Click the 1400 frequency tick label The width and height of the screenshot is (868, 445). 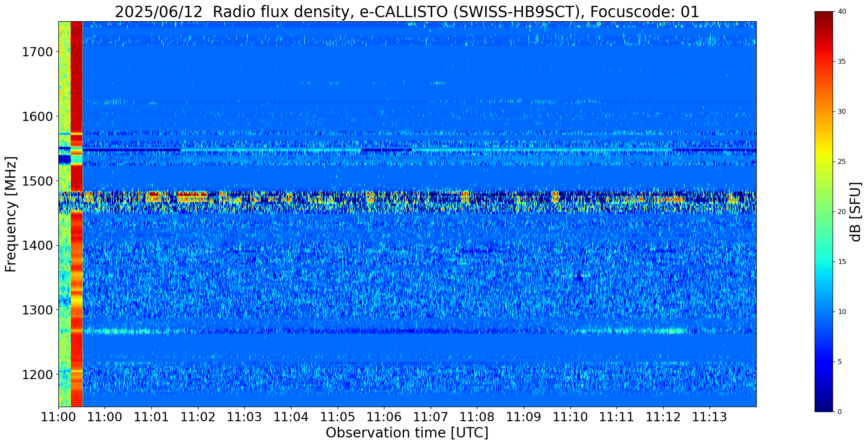click(37, 246)
